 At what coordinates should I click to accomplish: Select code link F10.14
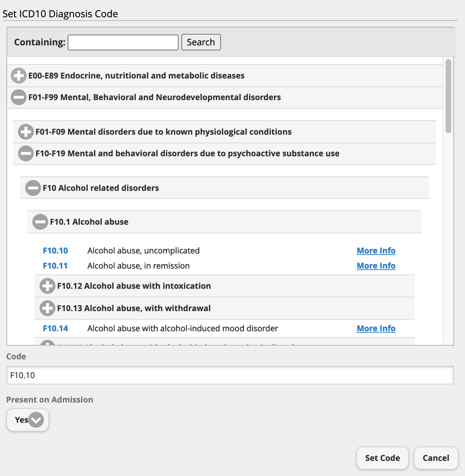(55, 328)
